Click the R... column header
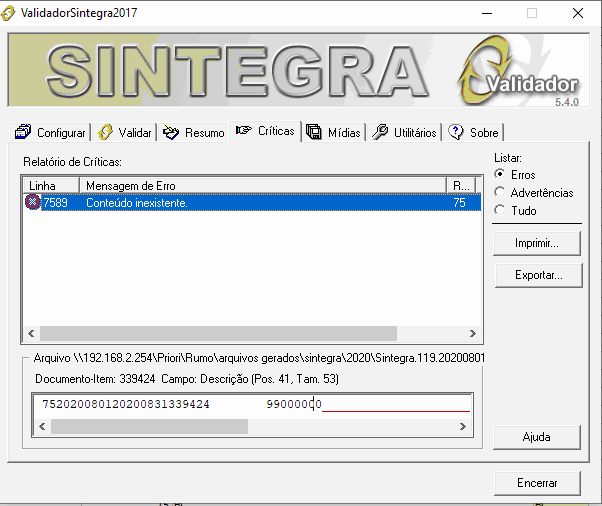The height and width of the screenshot is (506, 602). pos(461,185)
